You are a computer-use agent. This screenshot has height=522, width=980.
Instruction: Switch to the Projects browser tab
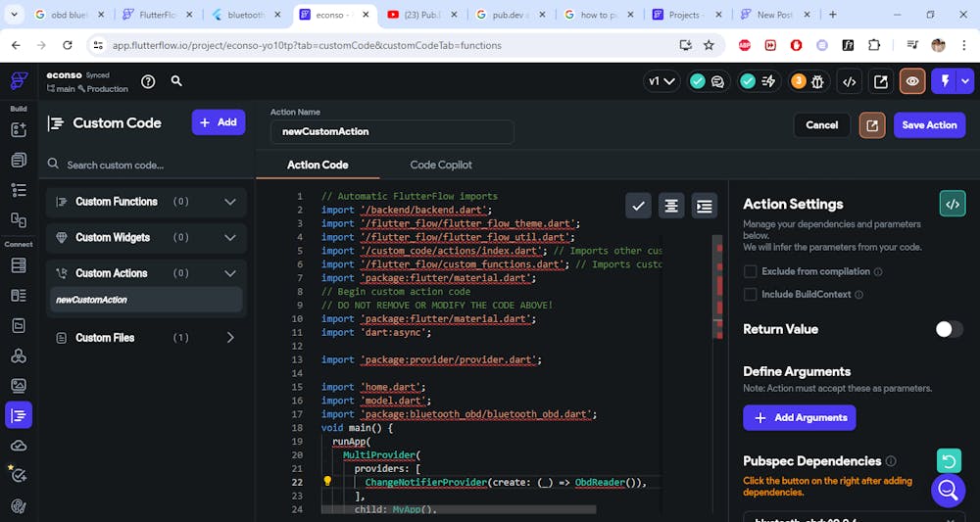[687, 15]
